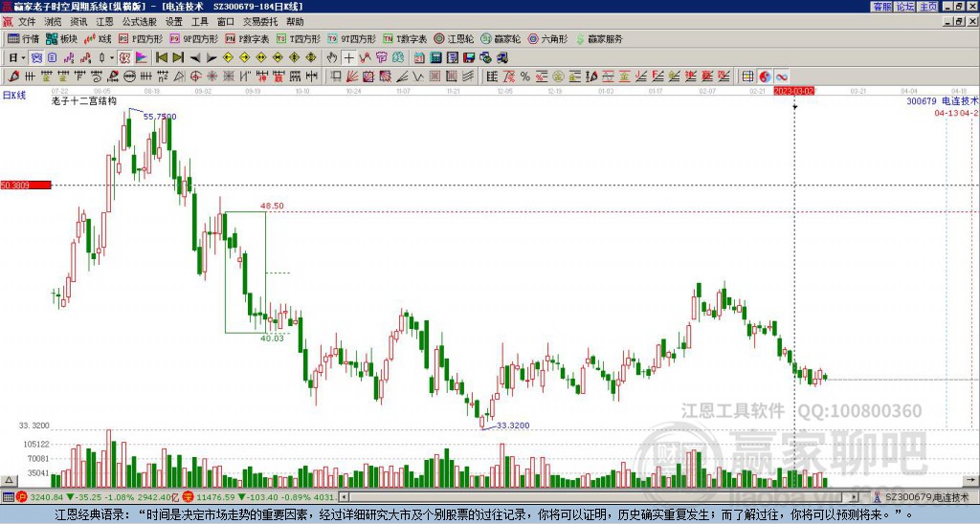Viewport: 980px width, 524px height.
Task: Expand the candlestick style dropdown arrow
Action: (112, 58)
